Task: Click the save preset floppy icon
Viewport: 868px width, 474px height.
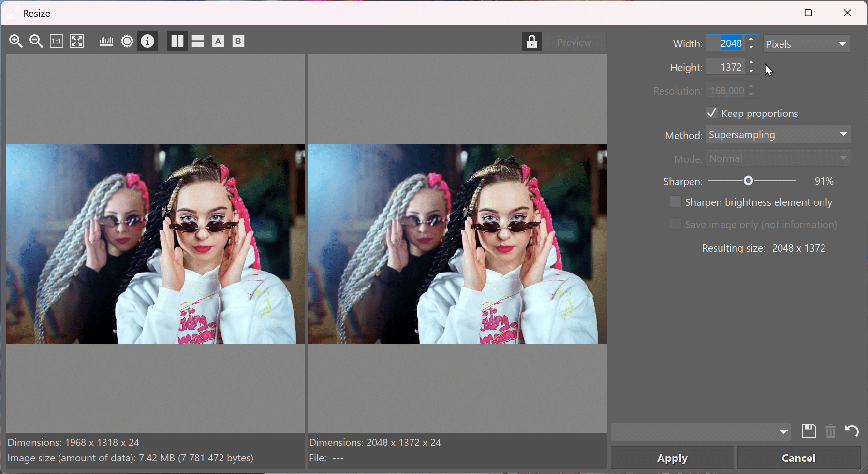Action: coord(809,431)
